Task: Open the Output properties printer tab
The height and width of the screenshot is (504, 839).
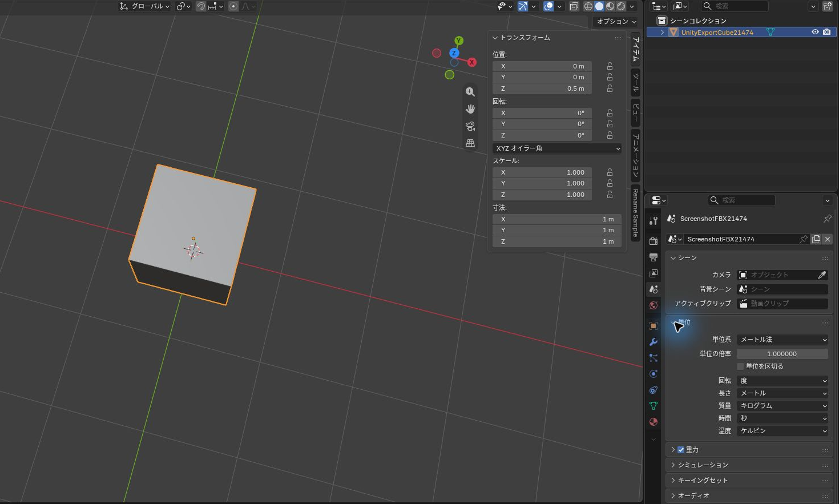Action: (x=654, y=257)
